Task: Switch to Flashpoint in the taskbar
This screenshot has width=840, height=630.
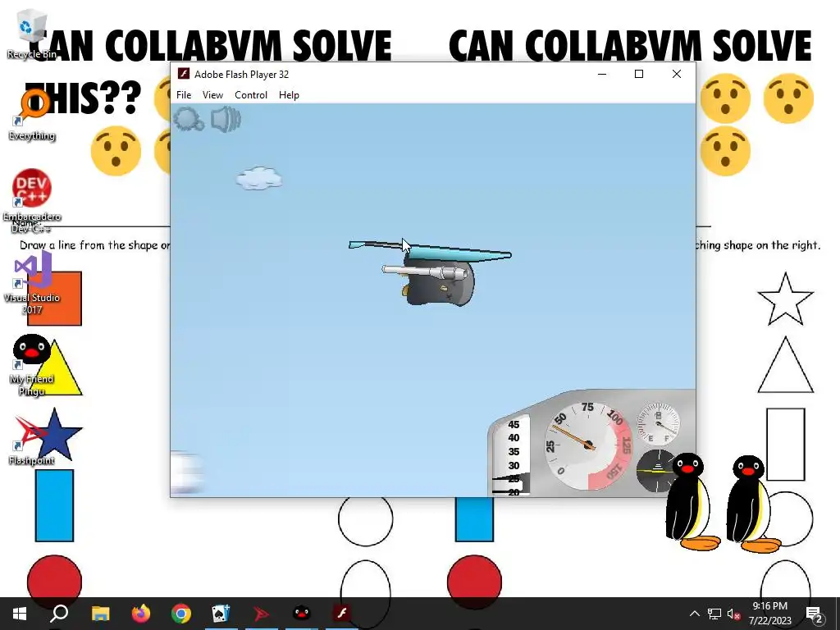Action: pyautogui.click(x=262, y=614)
